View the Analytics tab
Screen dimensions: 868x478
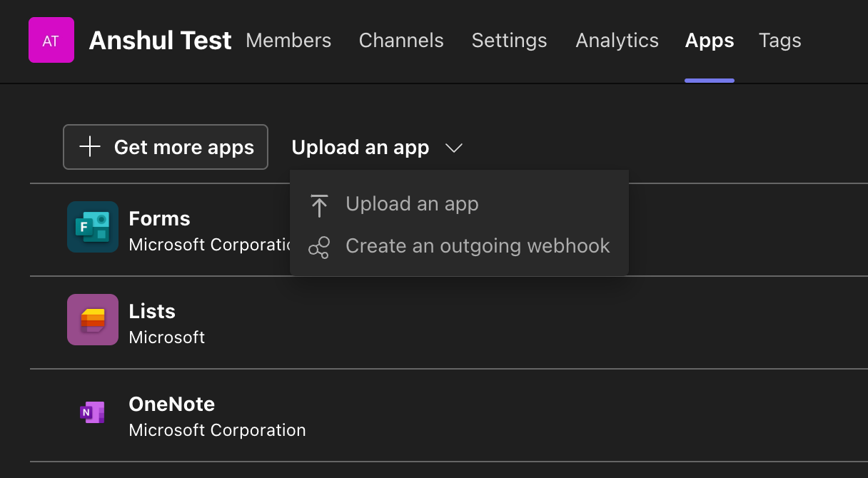click(617, 41)
